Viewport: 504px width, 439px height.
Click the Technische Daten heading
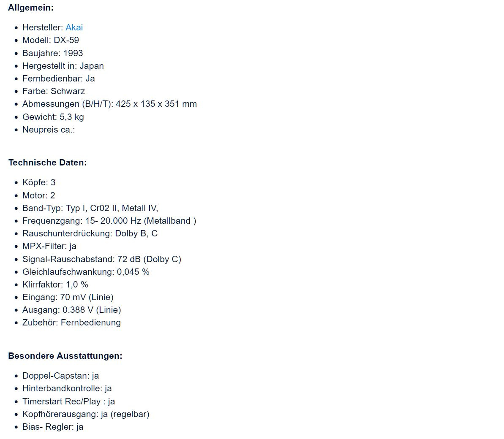(47, 163)
